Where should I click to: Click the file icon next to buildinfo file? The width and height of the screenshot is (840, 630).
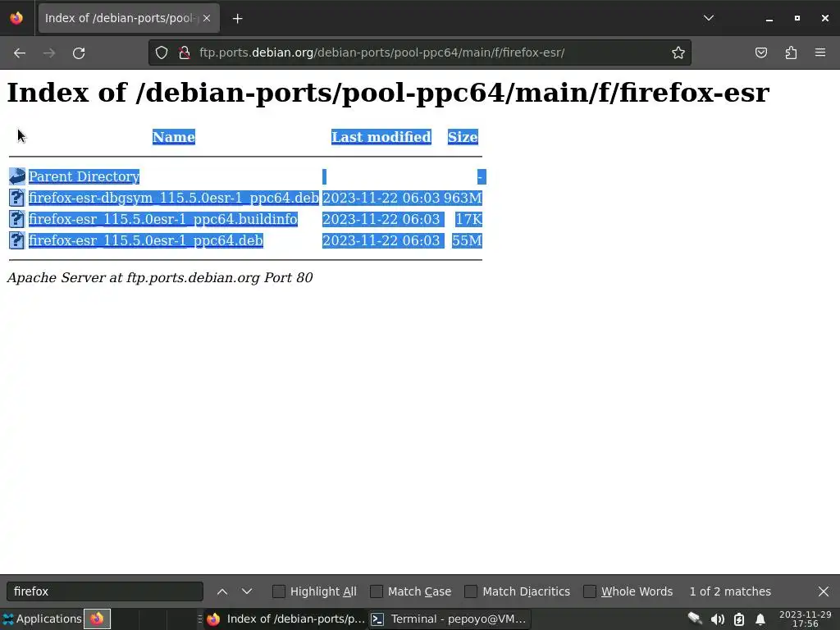tap(16, 219)
